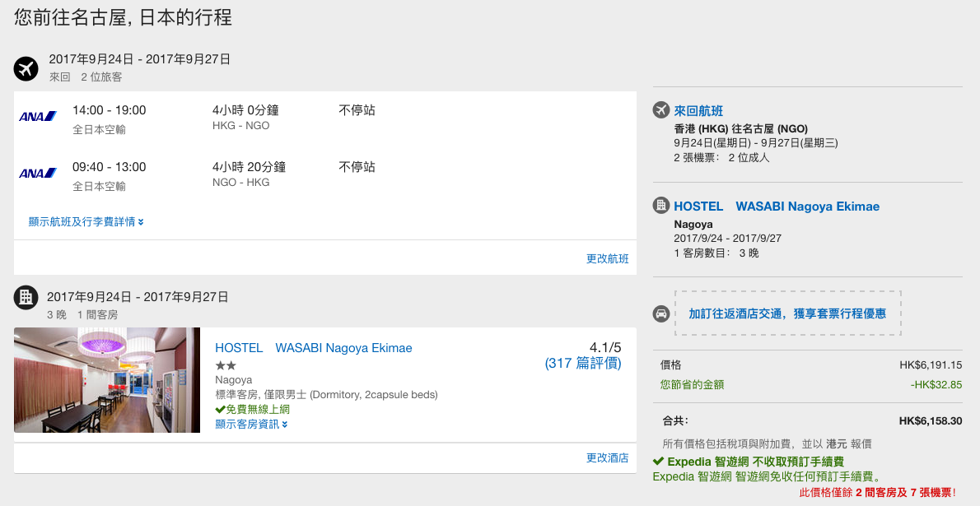980x506 pixels.
Task: Click the room type description text
Action: coord(326,395)
